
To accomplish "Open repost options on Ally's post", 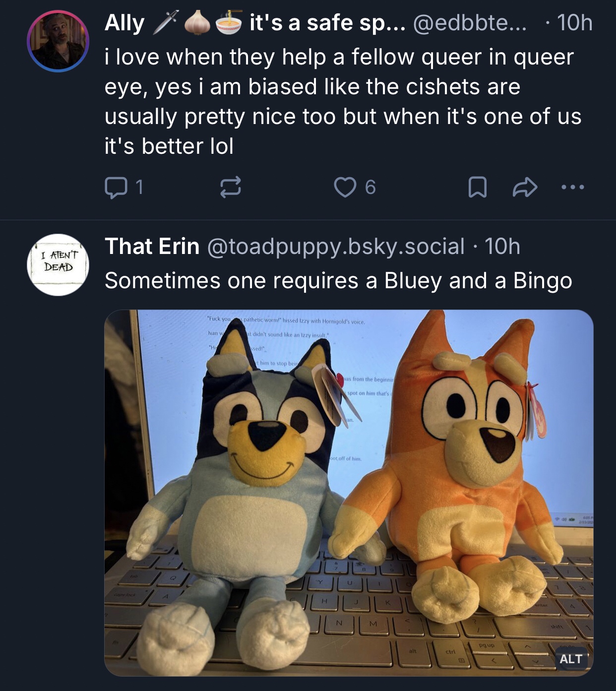I will coord(230,188).
